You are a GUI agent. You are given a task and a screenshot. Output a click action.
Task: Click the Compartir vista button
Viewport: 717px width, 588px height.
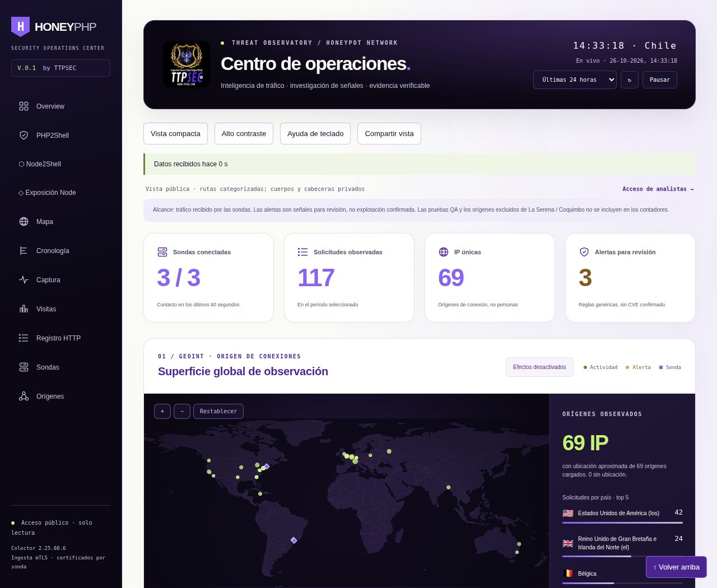[x=389, y=134]
